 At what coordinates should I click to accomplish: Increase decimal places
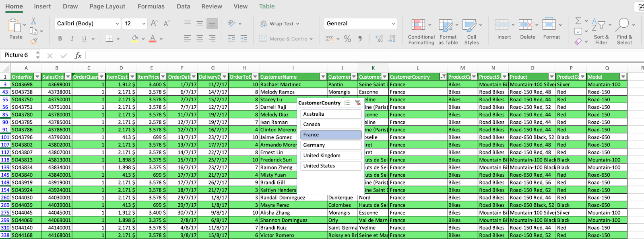click(379, 39)
